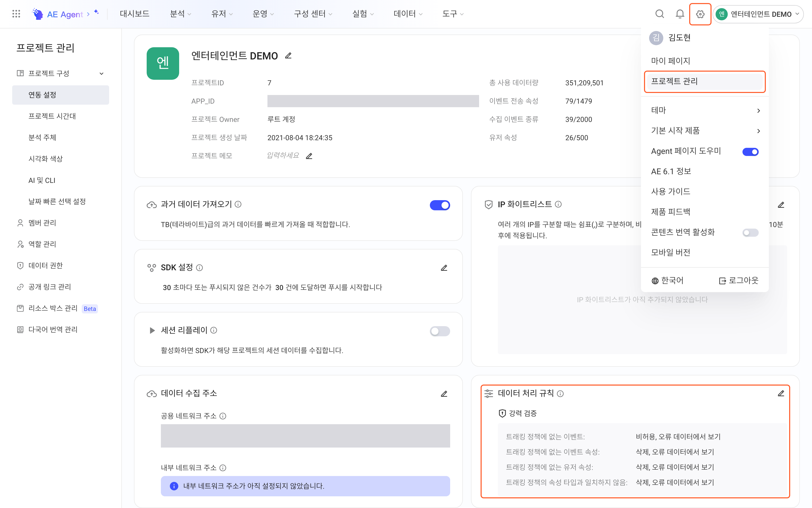Open the notifications bell

tap(680, 14)
